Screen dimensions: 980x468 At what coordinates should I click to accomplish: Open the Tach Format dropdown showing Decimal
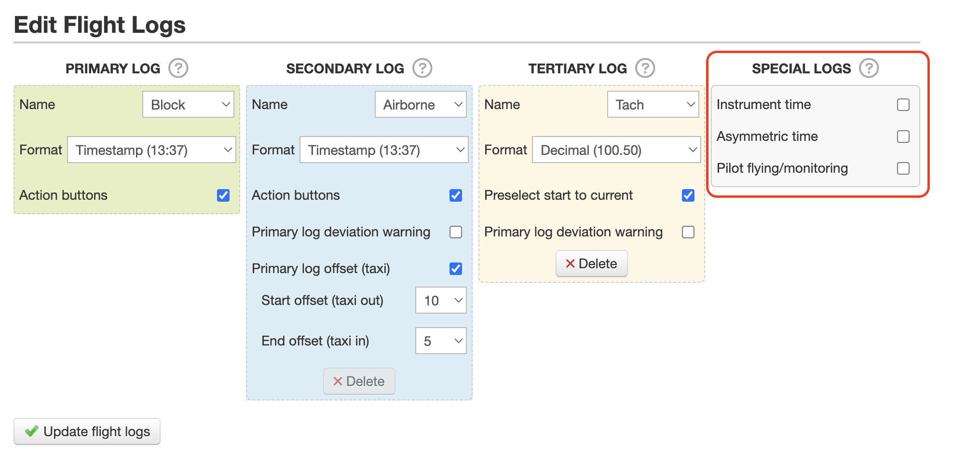(616, 150)
